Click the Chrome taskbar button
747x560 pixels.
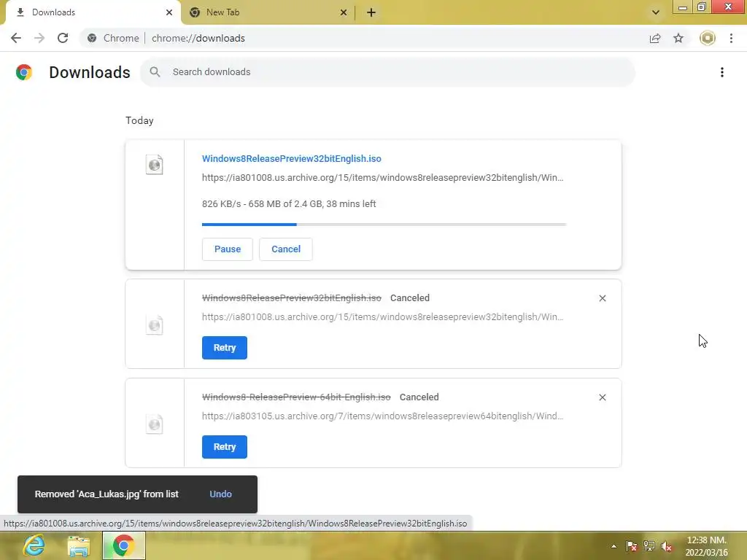click(x=124, y=545)
